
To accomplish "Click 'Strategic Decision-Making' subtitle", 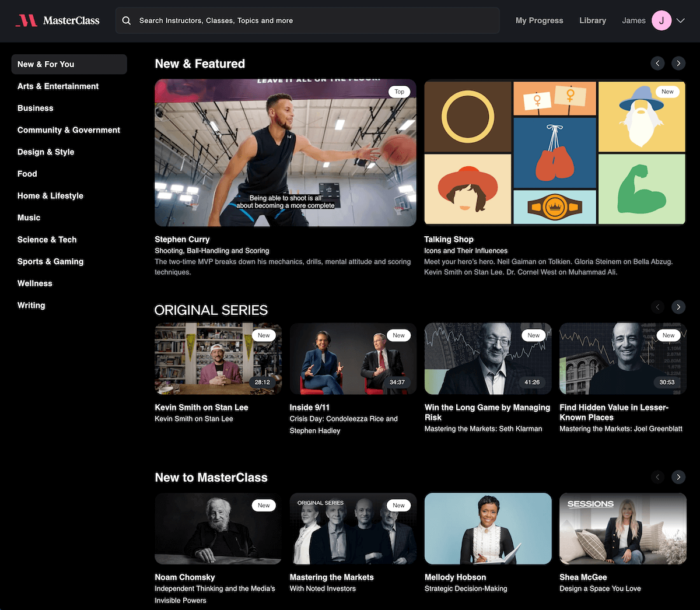I will pyautogui.click(x=466, y=589).
